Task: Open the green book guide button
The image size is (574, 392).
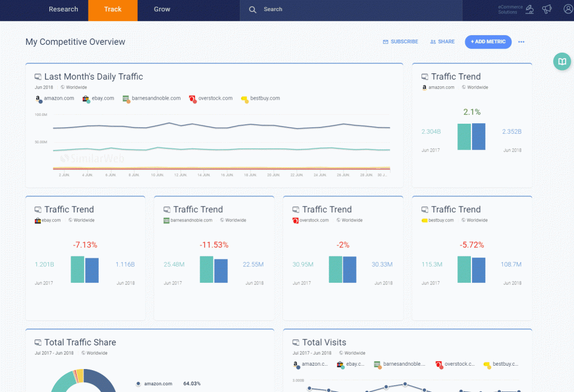Action: pyautogui.click(x=562, y=62)
